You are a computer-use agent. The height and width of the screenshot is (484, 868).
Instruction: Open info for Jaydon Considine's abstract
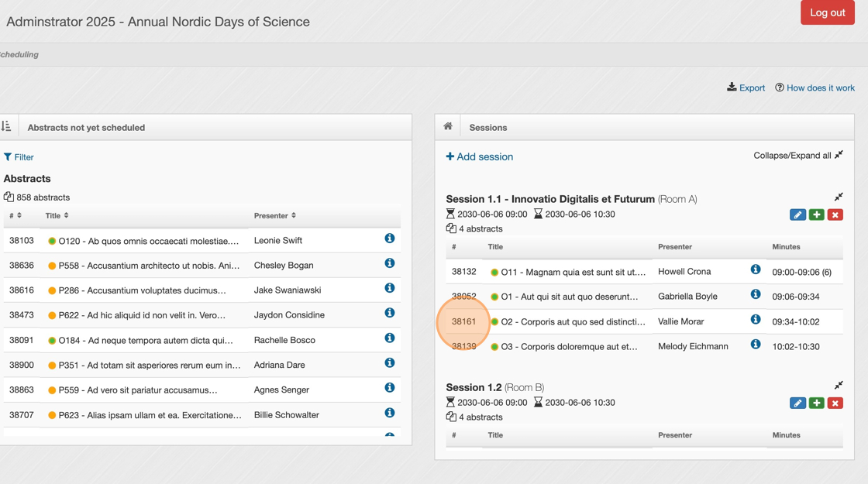390,313
